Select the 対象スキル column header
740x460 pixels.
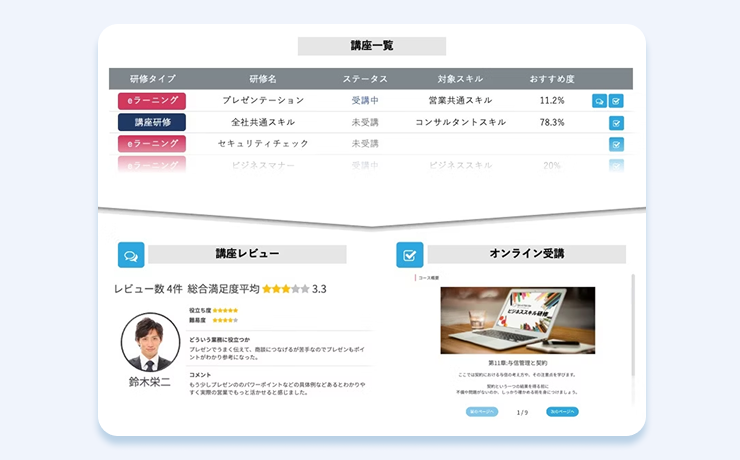click(460, 79)
